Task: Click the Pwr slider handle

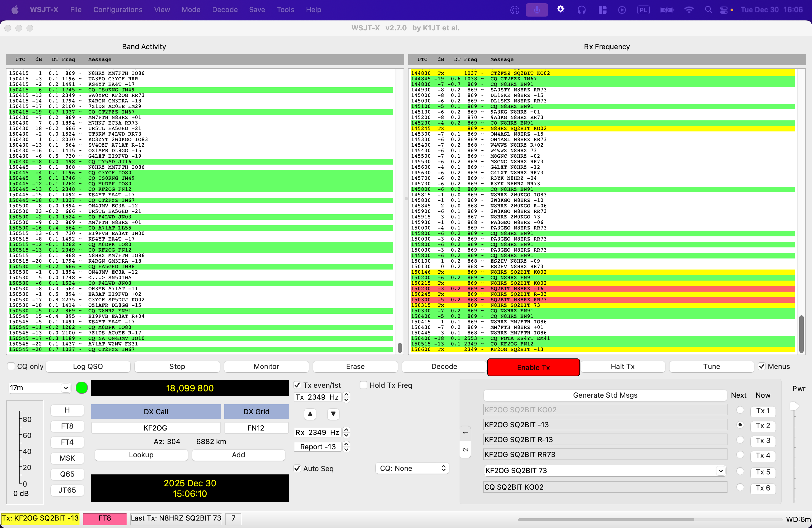Action: 794,406
